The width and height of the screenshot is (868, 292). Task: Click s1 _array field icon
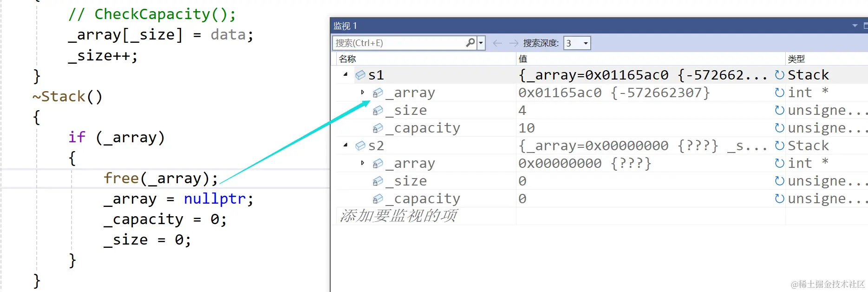[x=378, y=93]
